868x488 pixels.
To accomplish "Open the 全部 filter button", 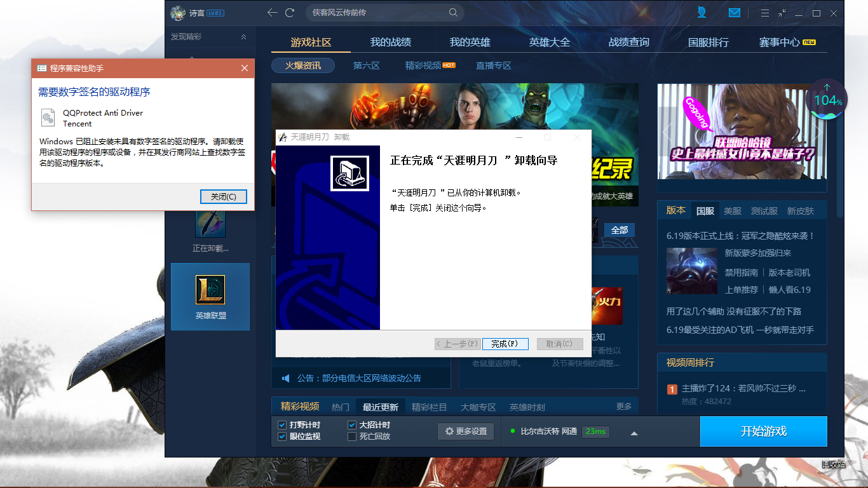I will (x=620, y=230).
